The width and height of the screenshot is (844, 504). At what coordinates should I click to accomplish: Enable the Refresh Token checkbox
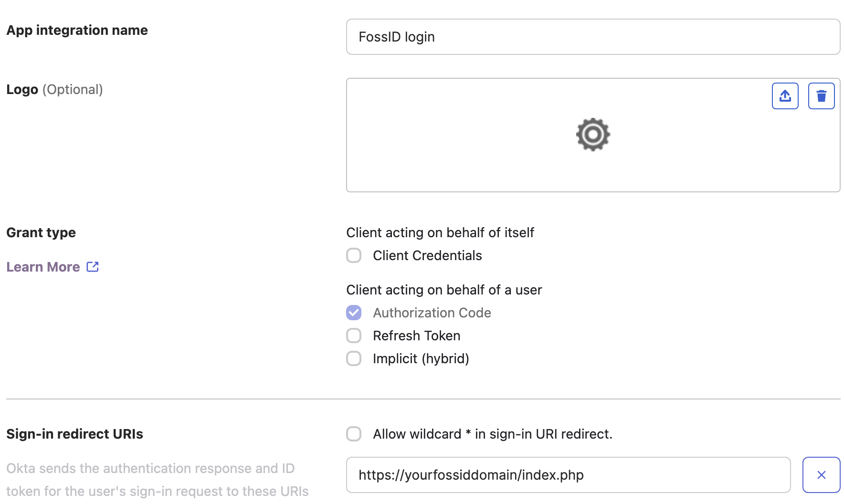click(x=354, y=336)
